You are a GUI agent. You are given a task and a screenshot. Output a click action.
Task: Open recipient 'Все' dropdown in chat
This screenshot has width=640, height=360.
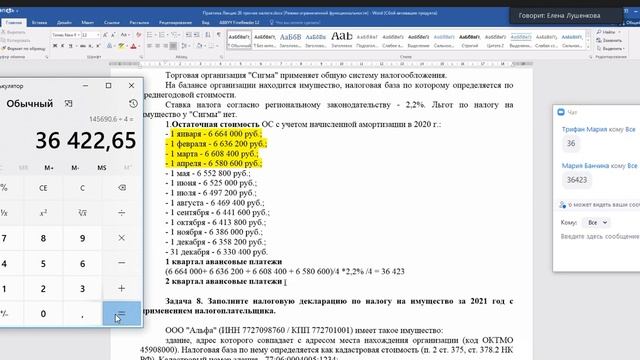(598, 222)
